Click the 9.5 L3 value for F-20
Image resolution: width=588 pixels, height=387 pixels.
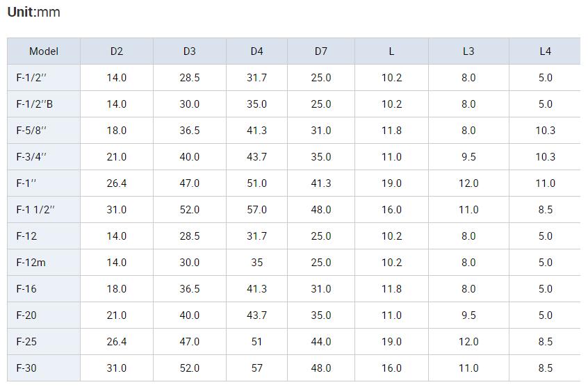(468, 315)
